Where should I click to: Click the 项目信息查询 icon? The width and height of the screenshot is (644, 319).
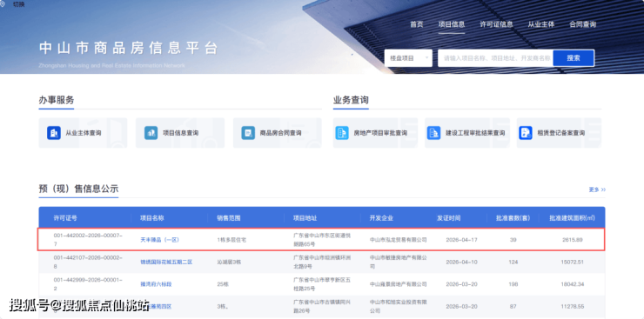click(x=151, y=133)
